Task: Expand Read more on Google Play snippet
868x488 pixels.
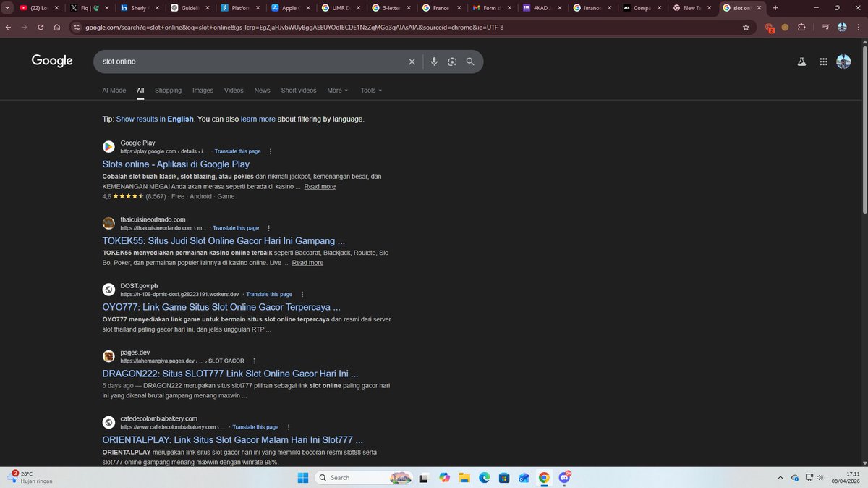Action: coord(320,186)
